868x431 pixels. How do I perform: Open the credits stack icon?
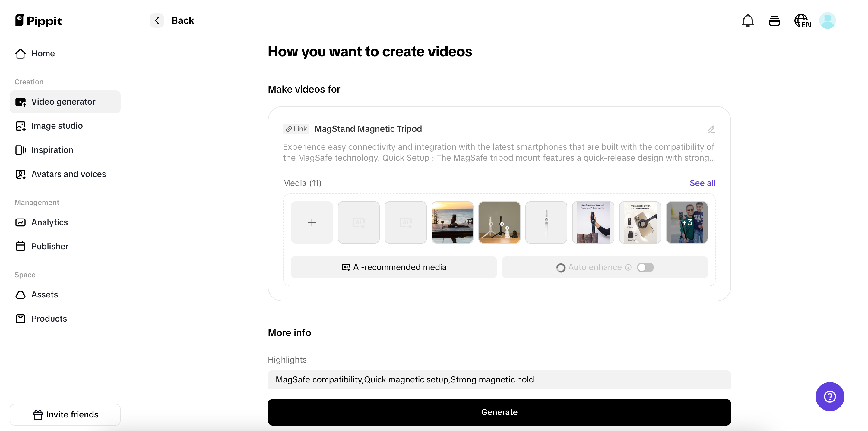click(774, 20)
